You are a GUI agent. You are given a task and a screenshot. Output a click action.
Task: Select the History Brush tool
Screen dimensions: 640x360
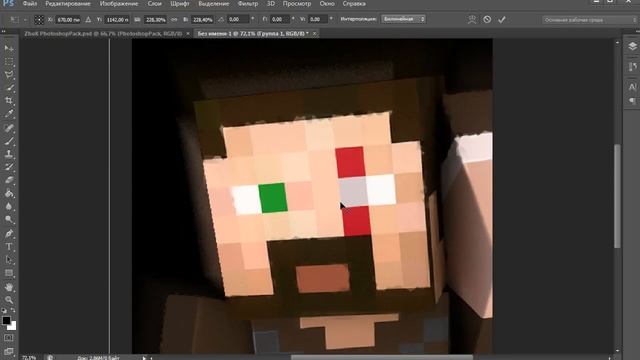[x=9, y=167]
